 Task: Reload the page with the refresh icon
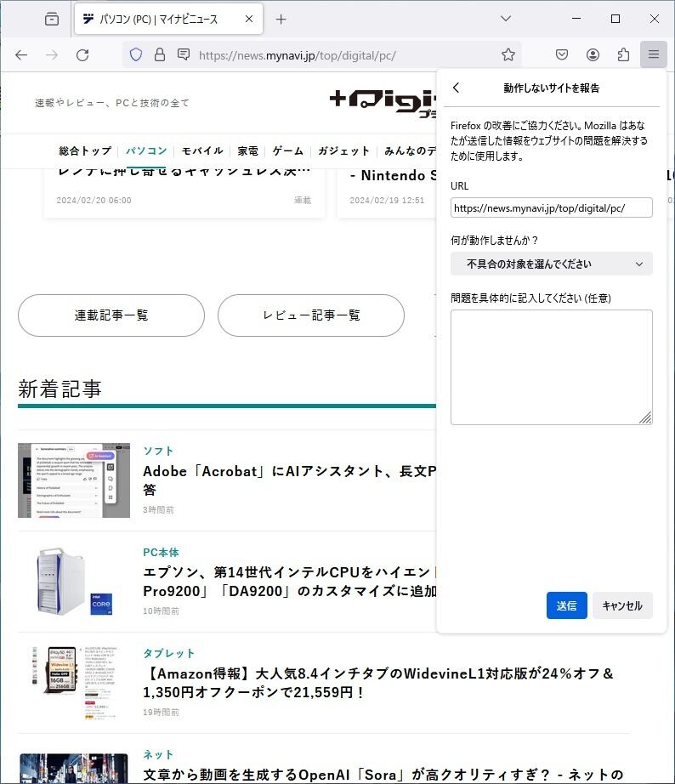(x=82, y=55)
